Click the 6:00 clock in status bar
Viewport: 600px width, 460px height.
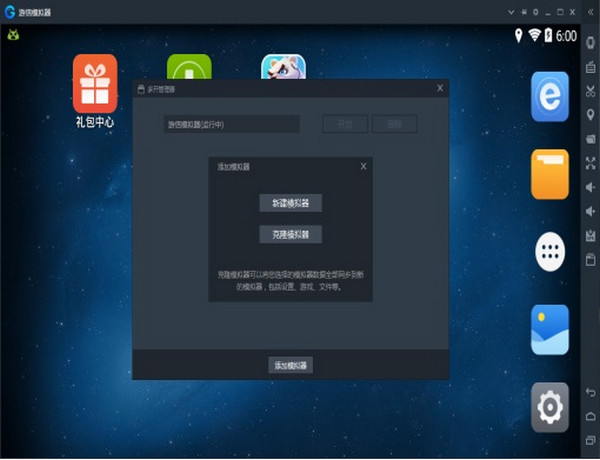(566, 36)
